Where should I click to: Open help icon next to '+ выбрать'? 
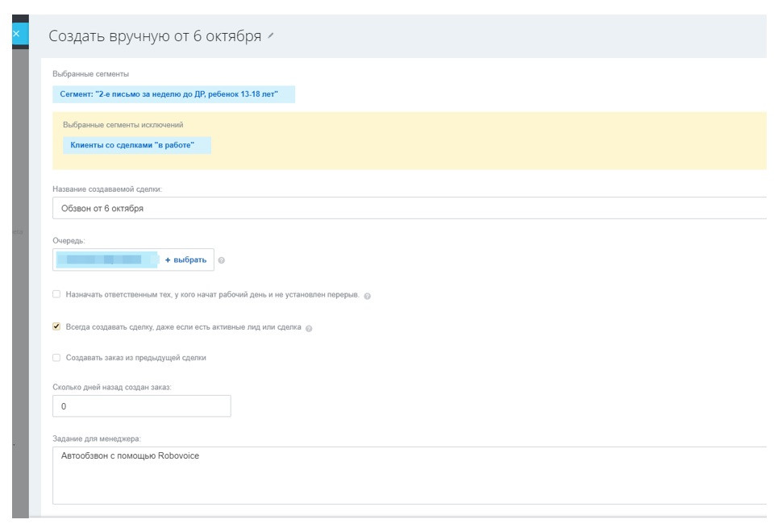[x=222, y=260]
